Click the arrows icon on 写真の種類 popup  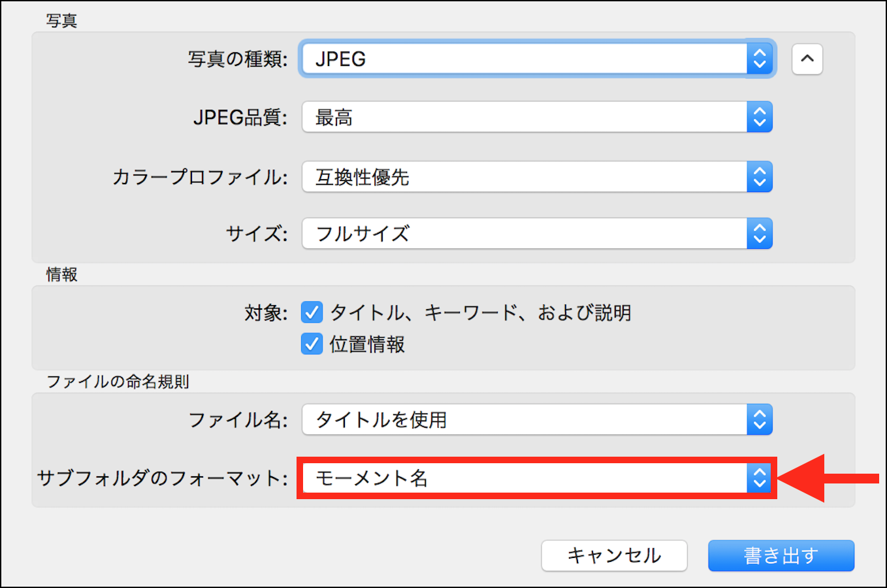[760, 59]
